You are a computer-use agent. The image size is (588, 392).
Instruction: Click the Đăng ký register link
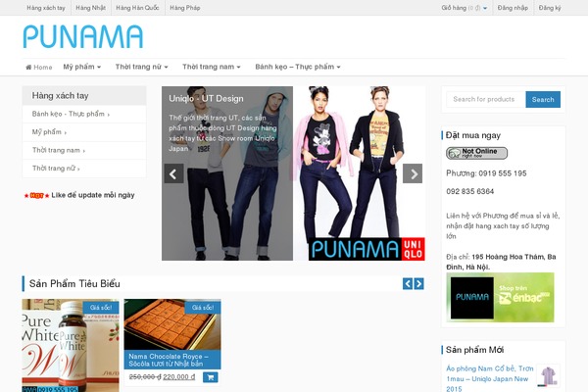coord(550,8)
